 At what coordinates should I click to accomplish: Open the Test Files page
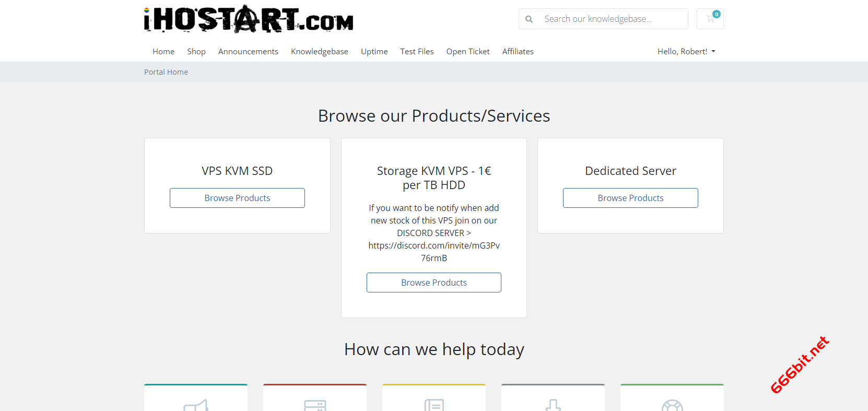pos(417,51)
